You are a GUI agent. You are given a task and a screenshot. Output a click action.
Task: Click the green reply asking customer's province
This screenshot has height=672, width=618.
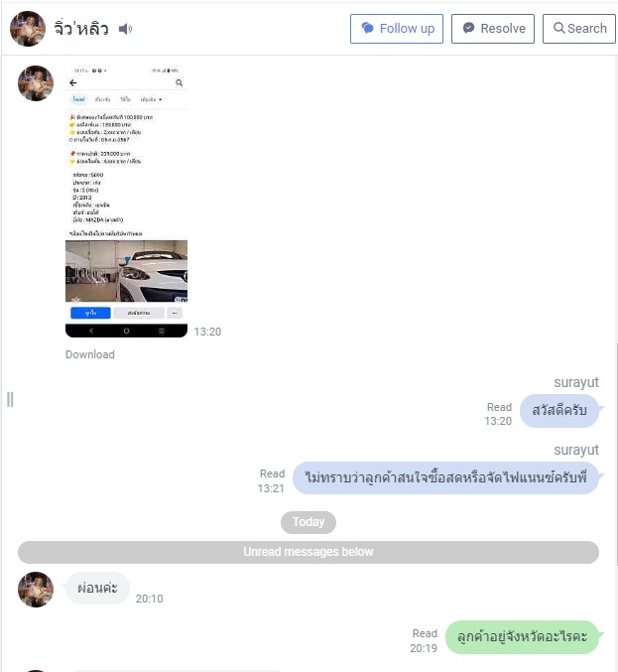coord(522,637)
